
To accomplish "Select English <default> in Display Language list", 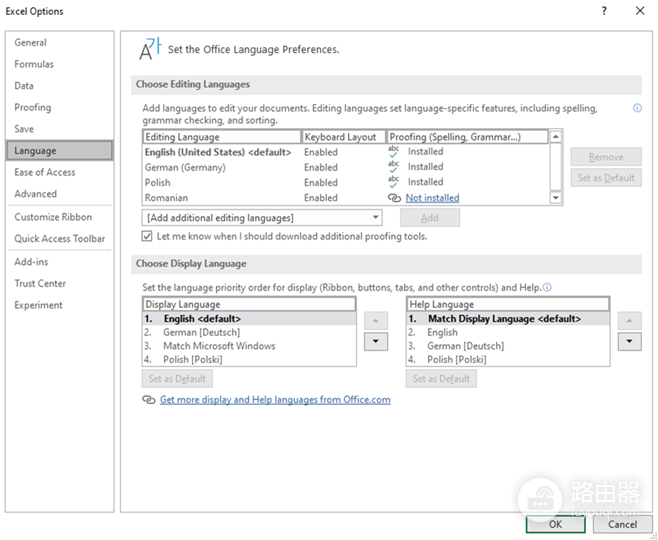I will tap(249, 318).
